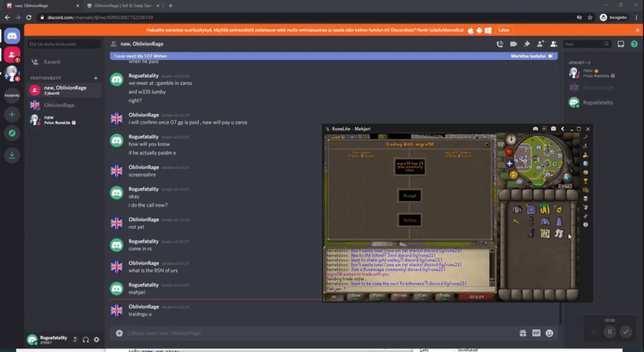Viewport: 644px width, 352px height.
Task: Show pinned messages
Action: tap(527, 44)
